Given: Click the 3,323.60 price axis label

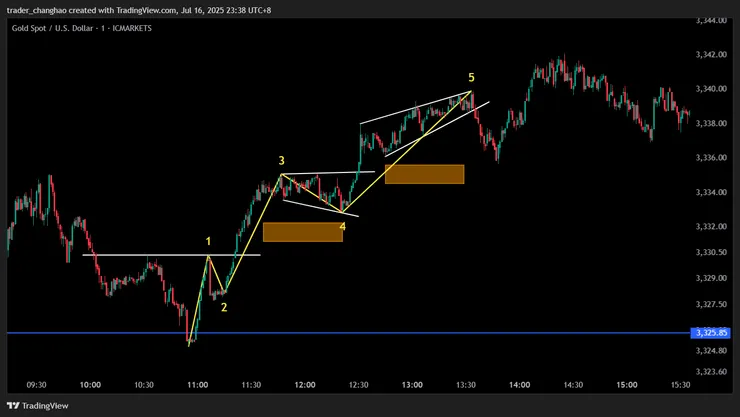Looking at the screenshot, I should point(711,371).
